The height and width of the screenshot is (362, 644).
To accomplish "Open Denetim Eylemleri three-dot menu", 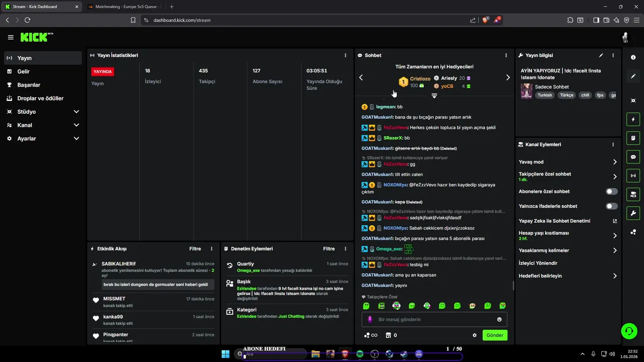I will [345, 249].
